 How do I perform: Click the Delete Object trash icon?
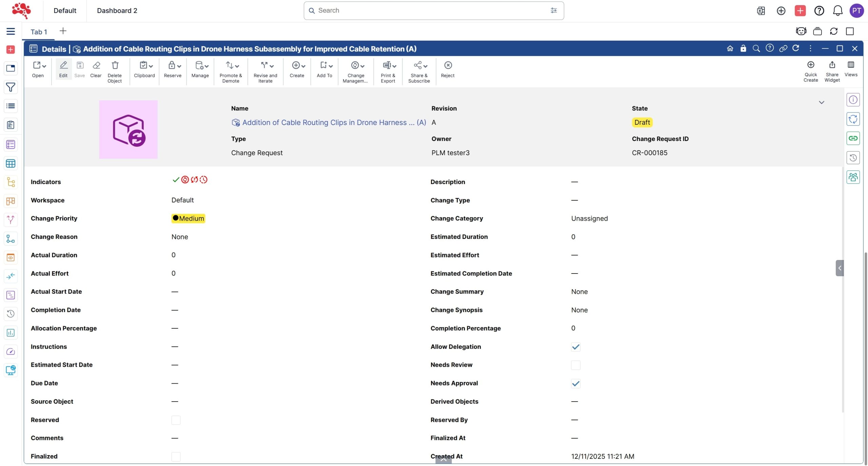[x=115, y=65]
